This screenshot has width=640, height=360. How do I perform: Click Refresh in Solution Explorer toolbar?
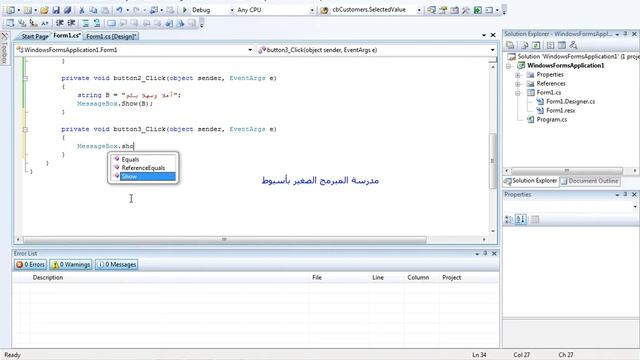[x=536, y=45]
